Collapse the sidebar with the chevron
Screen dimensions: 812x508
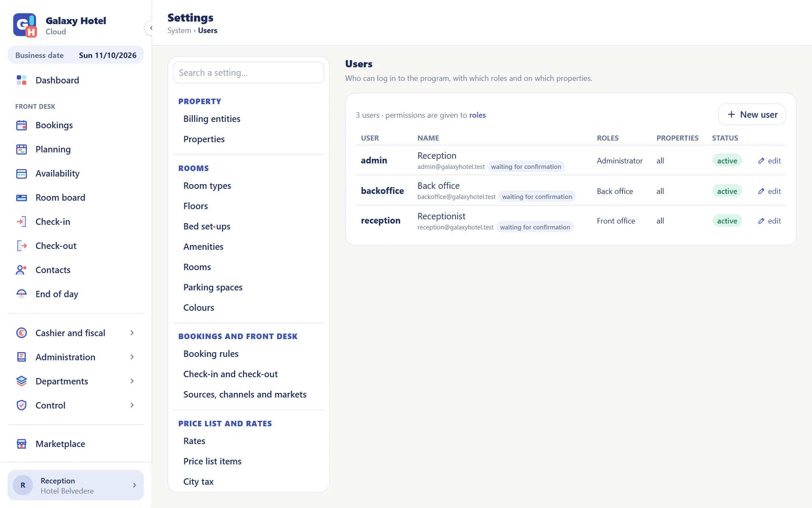[151, 28]
